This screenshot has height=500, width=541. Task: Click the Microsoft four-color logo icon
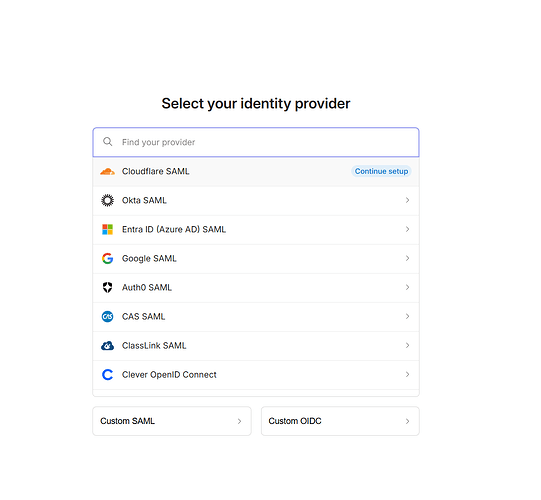click(x=107, y=229)
